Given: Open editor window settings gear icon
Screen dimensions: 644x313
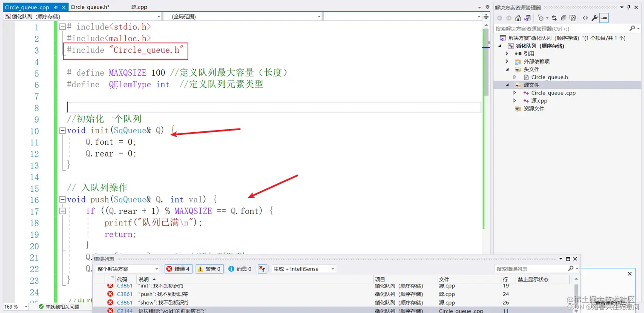Looking at the screenshot, I should (487, 7).
